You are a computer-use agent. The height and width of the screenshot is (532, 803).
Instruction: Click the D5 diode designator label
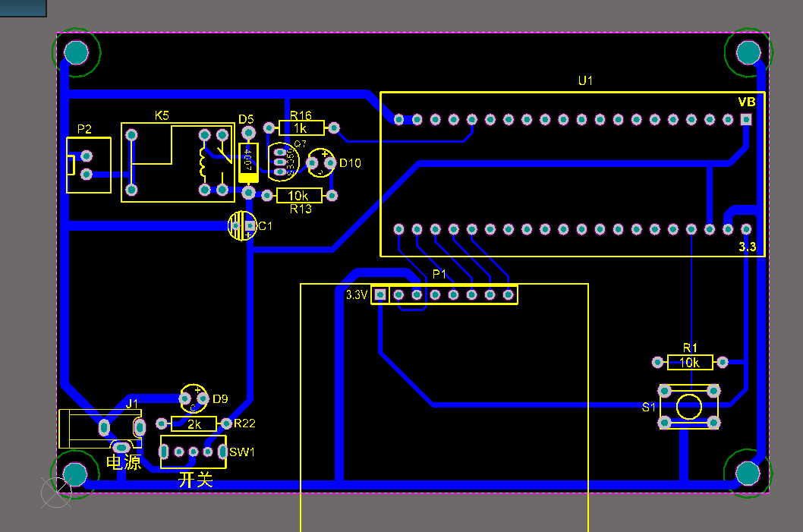[246, 119]
